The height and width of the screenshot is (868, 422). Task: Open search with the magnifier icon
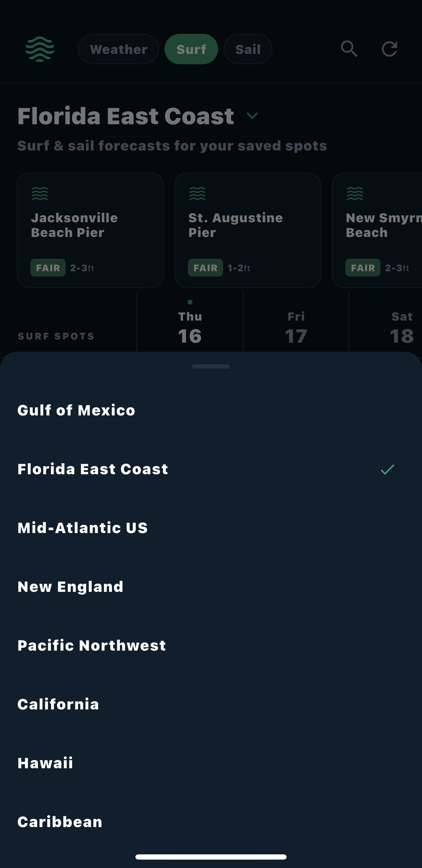pos(349,49)
